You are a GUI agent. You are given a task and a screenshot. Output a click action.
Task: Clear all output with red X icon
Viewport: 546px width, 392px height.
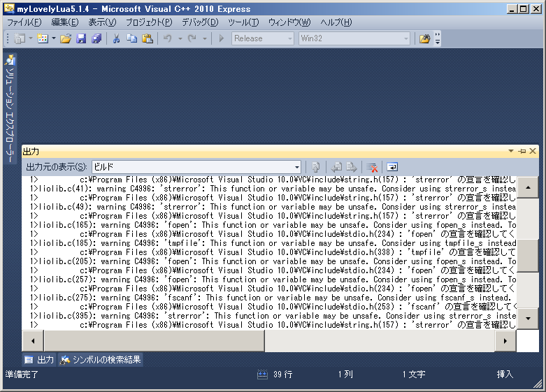372,167
